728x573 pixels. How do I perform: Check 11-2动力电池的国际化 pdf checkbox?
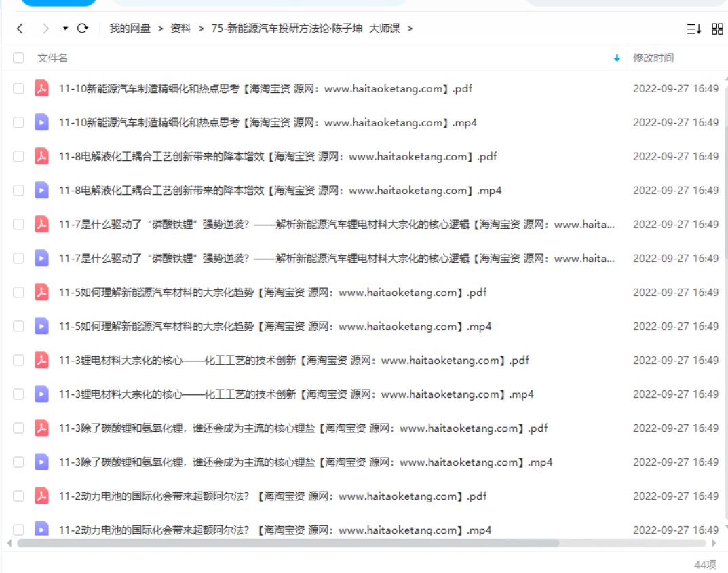(18, 496)
